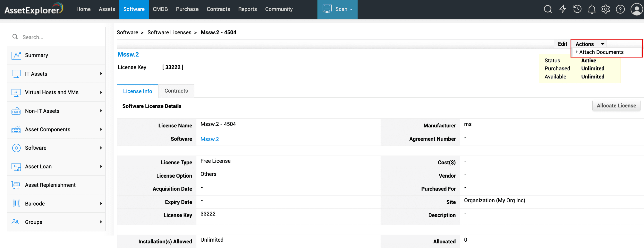
Task: Click the Barcode icon in sidebar
Action: [x=16, y=203]
